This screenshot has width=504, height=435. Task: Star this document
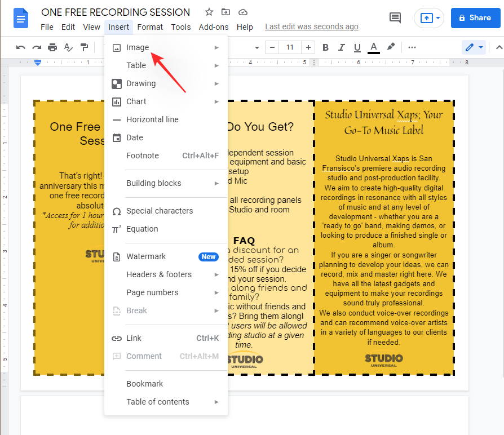pos(209,12)
